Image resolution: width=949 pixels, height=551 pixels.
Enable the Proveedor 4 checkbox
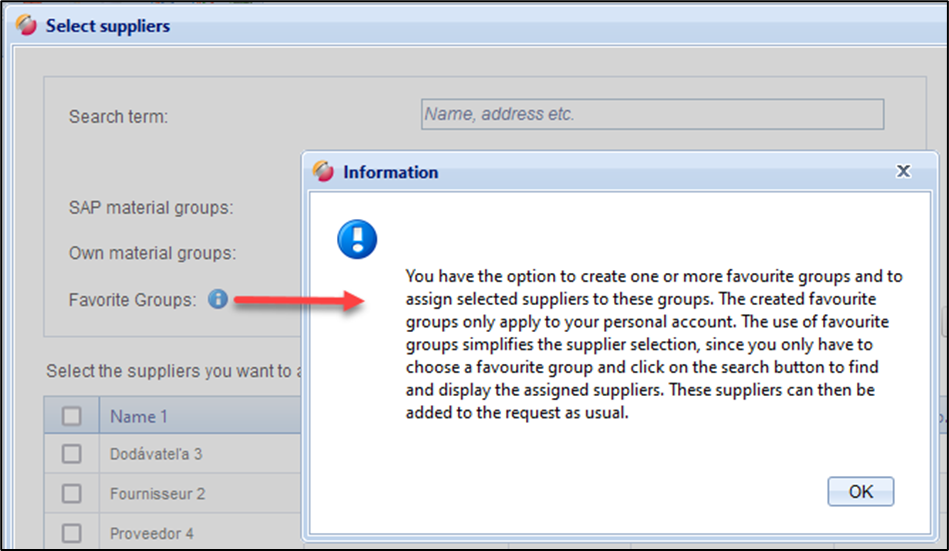[x=72, y=533]
